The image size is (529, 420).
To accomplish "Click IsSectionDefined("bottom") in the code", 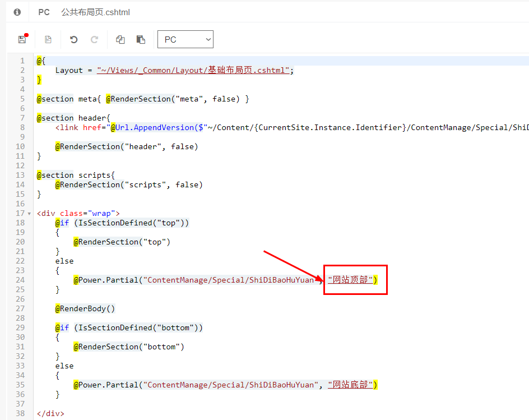I will 138,327.
